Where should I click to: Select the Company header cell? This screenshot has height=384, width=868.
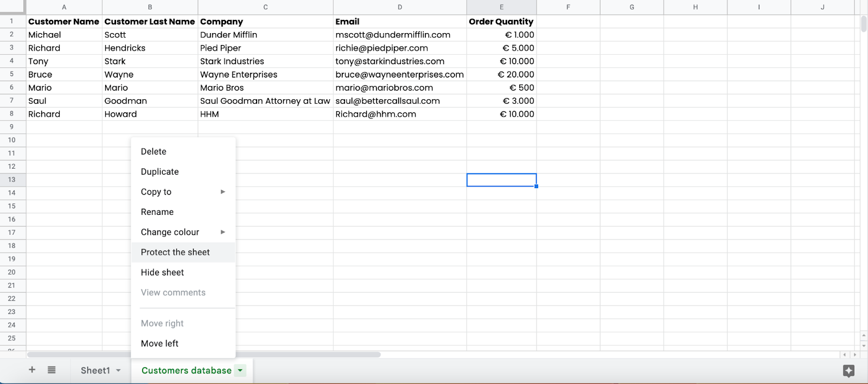click(x=266, y=22)
